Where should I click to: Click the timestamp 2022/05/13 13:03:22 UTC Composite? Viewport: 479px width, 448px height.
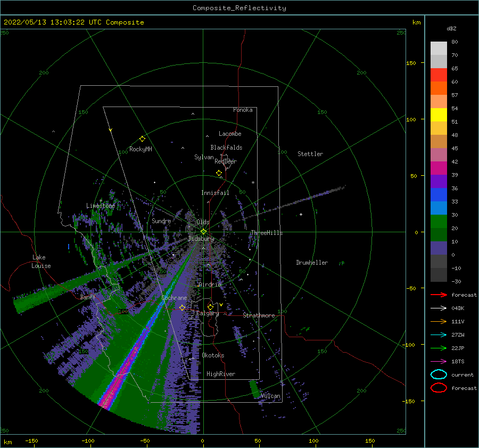click(x=73, y=22)
